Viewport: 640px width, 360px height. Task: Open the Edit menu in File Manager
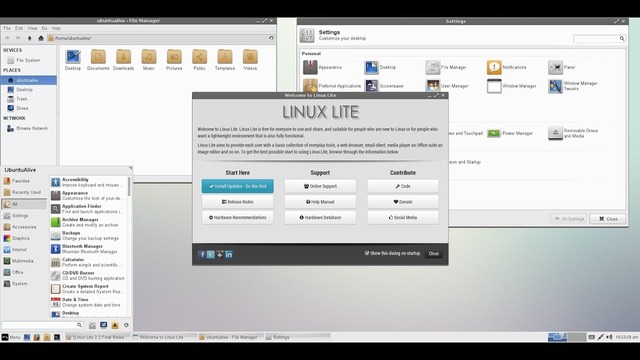pos(19,29)
